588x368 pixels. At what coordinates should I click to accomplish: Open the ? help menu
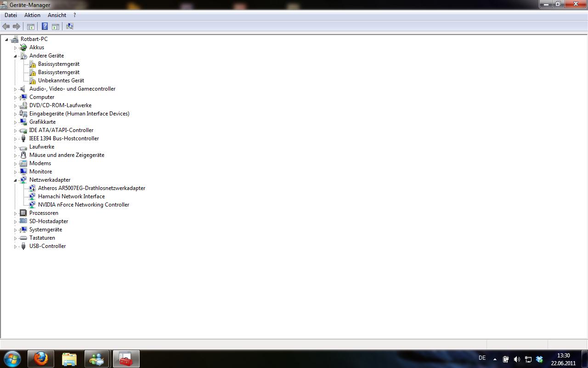(74, 15)
